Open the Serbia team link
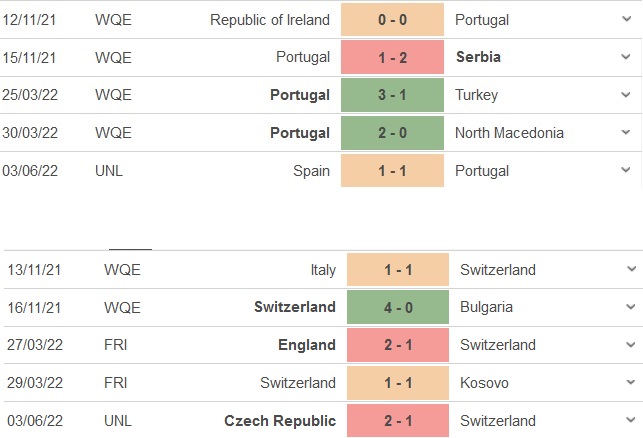 coord(477,57)
